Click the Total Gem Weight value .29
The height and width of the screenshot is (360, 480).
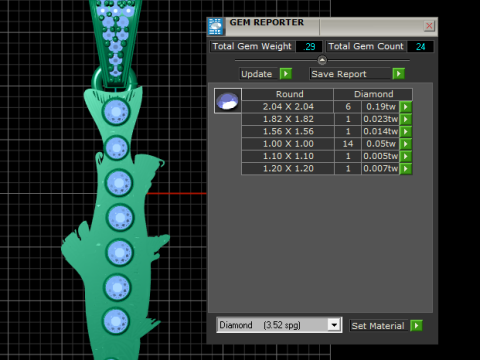309,47
